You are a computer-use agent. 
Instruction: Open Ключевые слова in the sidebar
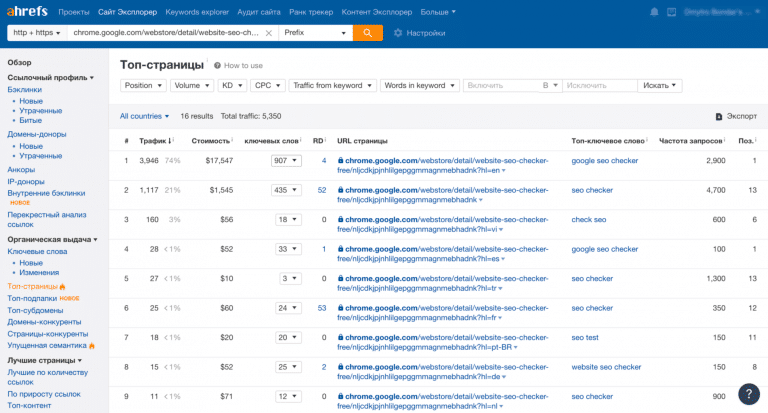[x=37, y=251]
